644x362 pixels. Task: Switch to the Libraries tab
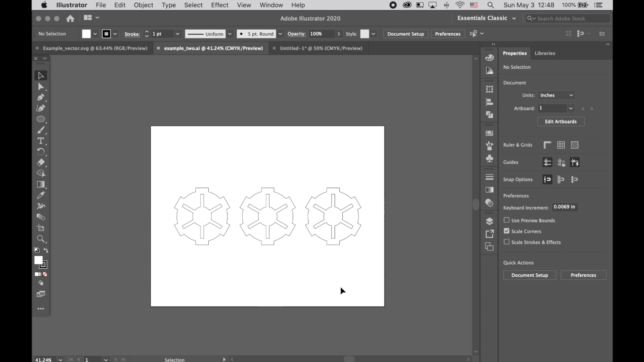point(544,53)
